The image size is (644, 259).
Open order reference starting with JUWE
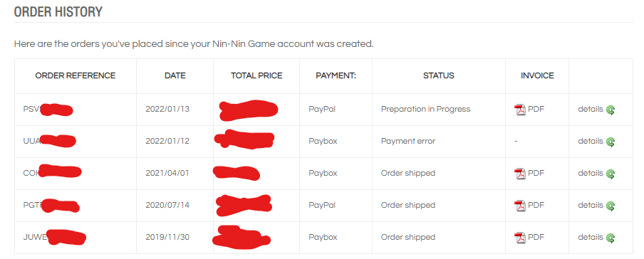point(54,237)
